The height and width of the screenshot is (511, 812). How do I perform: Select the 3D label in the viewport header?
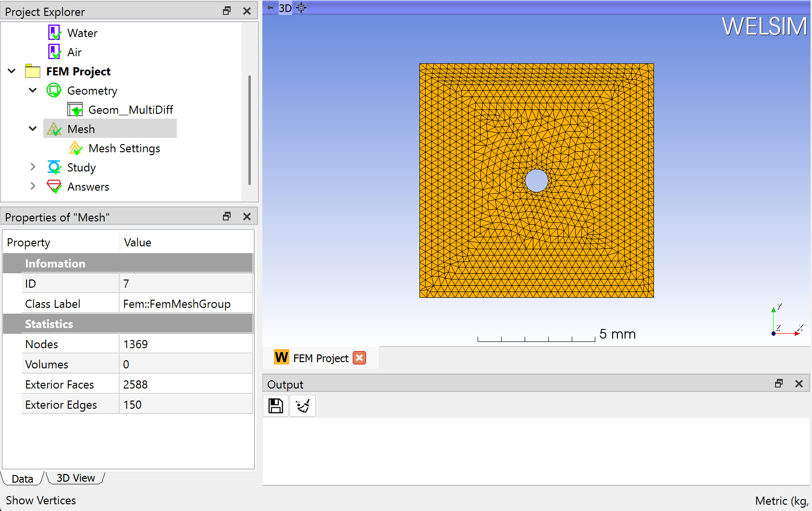(x=285, y=8)
